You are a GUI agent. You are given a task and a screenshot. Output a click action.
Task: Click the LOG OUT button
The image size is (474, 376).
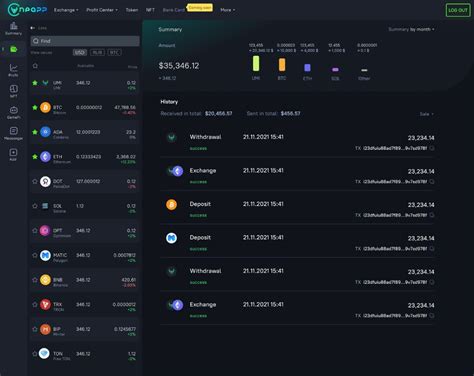(x=458, y=10)
